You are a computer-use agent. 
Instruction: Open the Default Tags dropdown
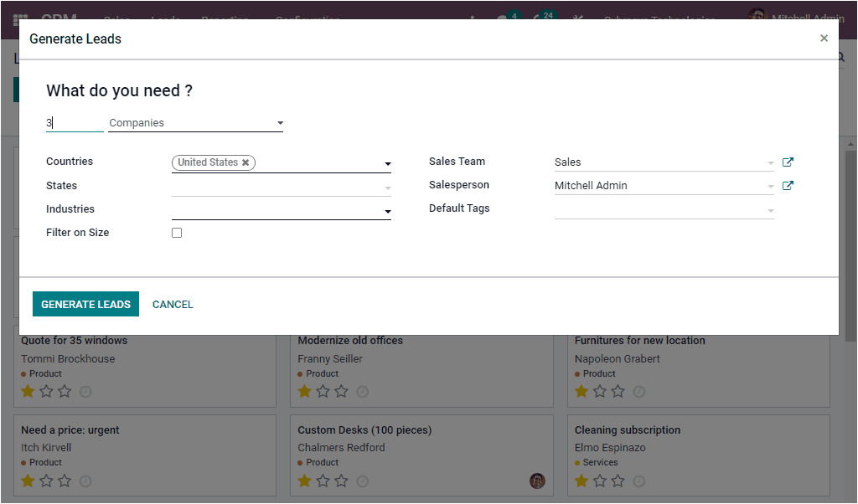(770, 208)
